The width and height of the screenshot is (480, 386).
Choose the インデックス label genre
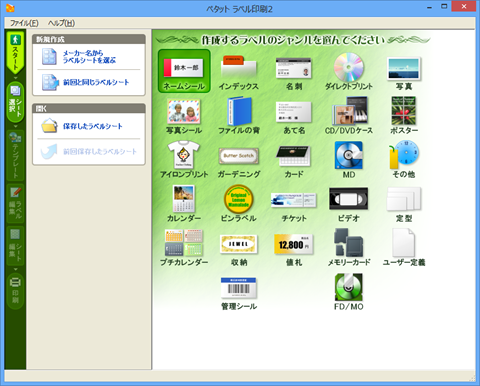click(x=239, y=72)
